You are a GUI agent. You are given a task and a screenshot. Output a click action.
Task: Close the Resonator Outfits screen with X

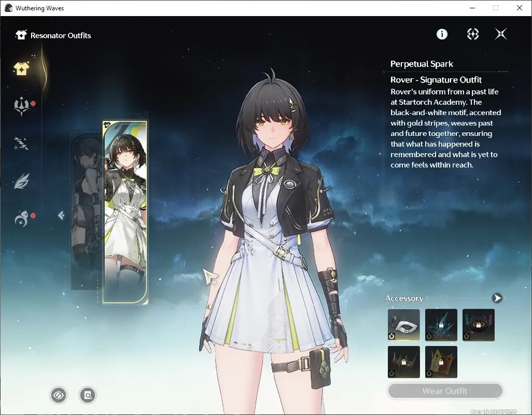tap(501, 34)
